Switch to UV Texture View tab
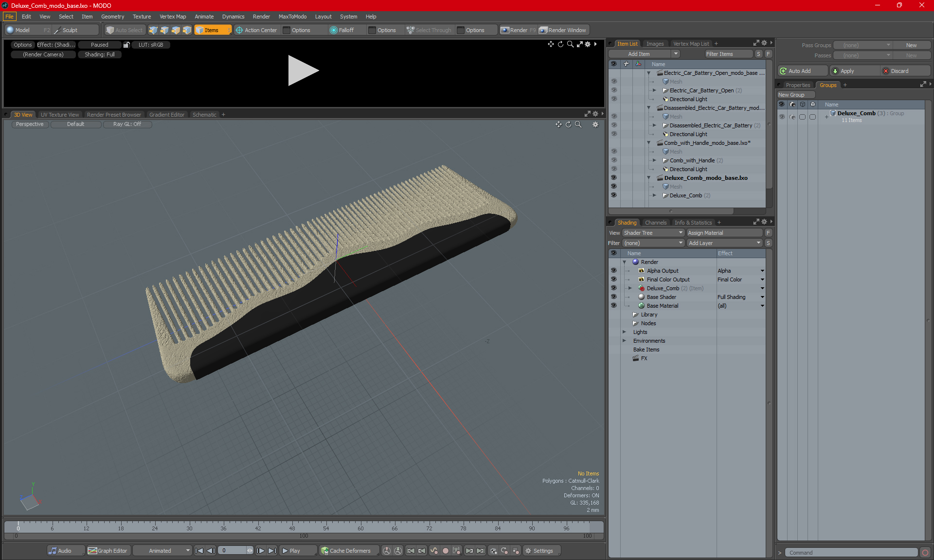The image size is (934, 560). tap(59, 114)
